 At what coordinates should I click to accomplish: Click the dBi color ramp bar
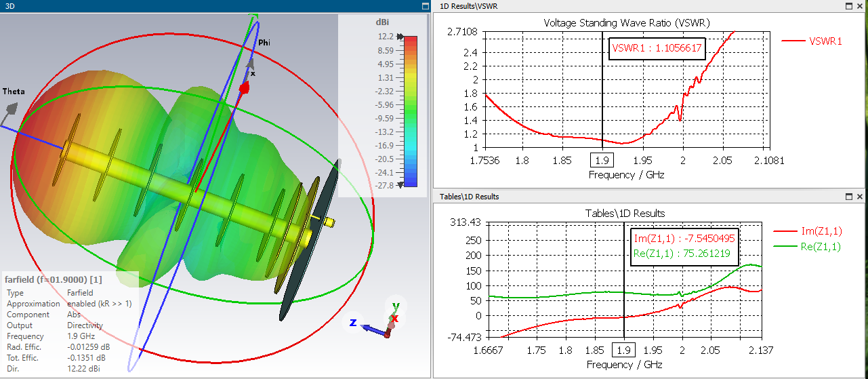[411, 111]
